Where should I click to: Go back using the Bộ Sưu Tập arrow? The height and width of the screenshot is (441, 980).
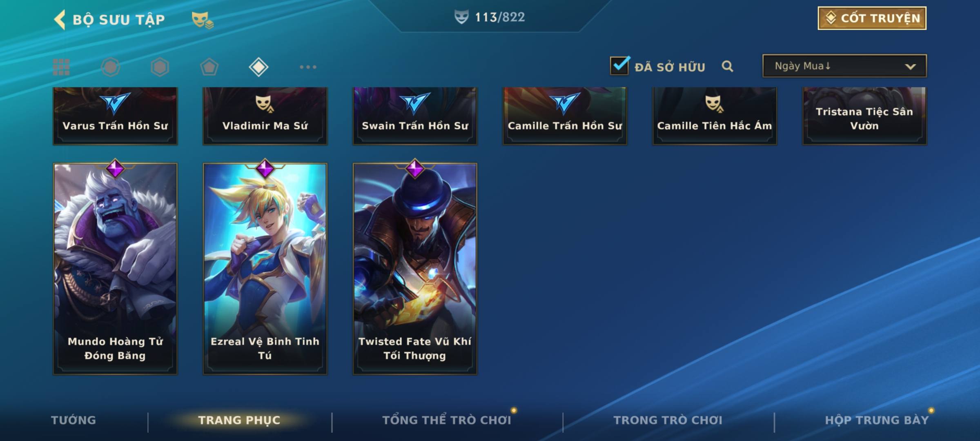60,19
